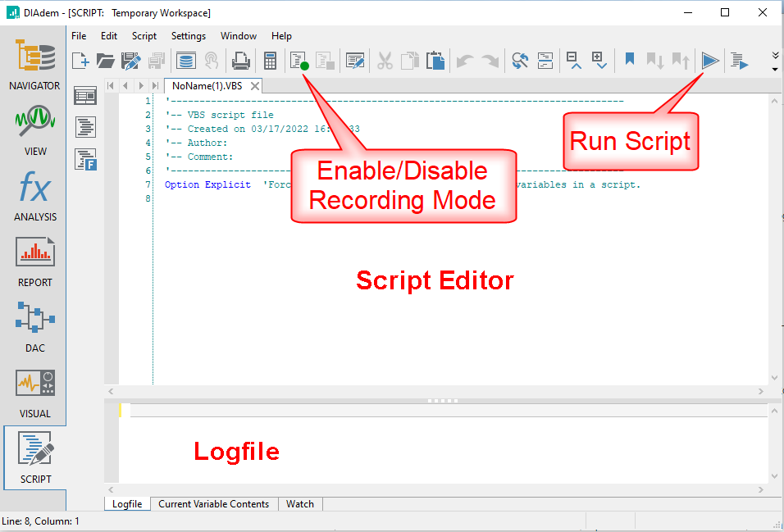Select the Watch tab
This screenshot has width=784, height=532.
299,504
